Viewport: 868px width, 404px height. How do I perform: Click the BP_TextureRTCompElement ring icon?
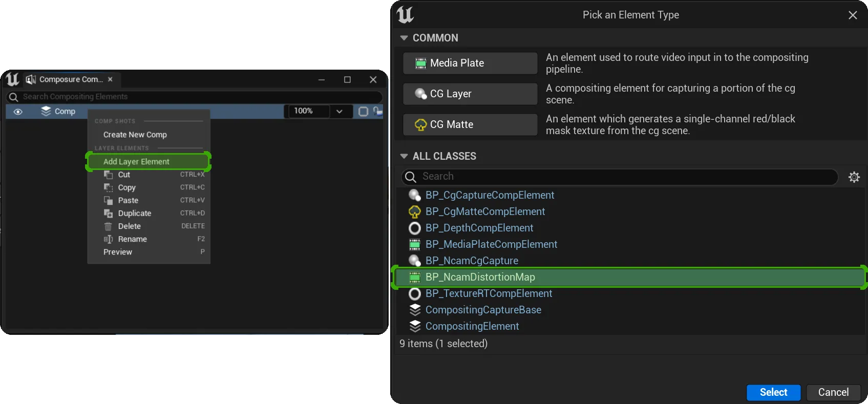(415, 293)
